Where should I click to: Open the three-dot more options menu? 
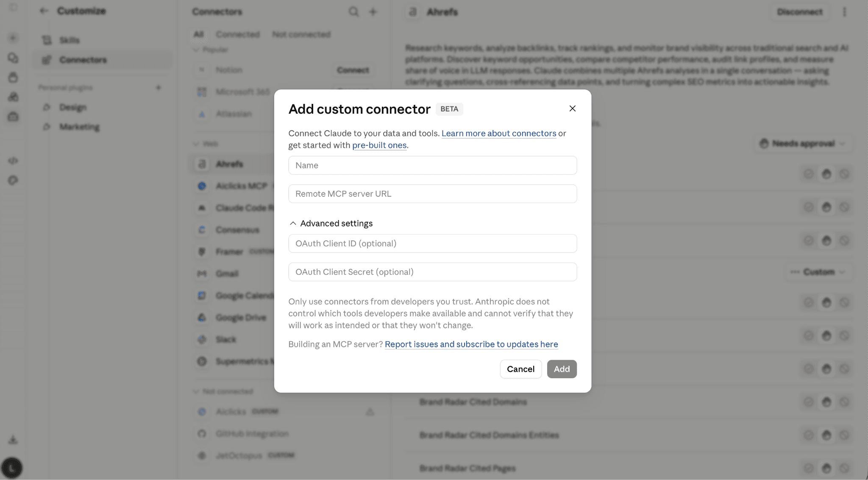tap(844, 12)
